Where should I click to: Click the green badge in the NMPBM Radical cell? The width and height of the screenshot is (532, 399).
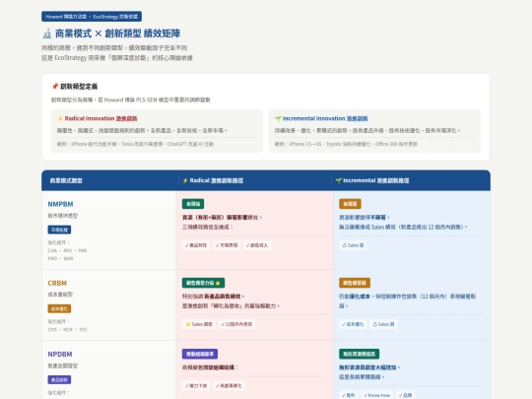(x=193, y=204)
